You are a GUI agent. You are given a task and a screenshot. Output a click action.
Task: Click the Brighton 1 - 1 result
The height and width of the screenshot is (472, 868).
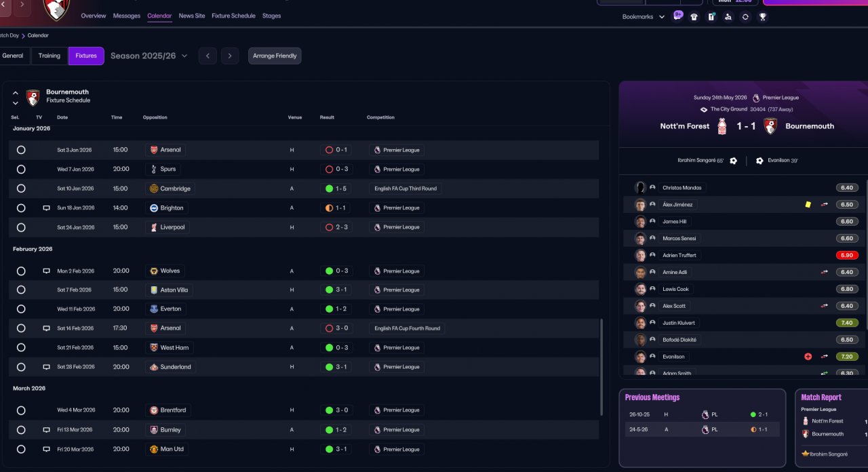pos(336,208)
